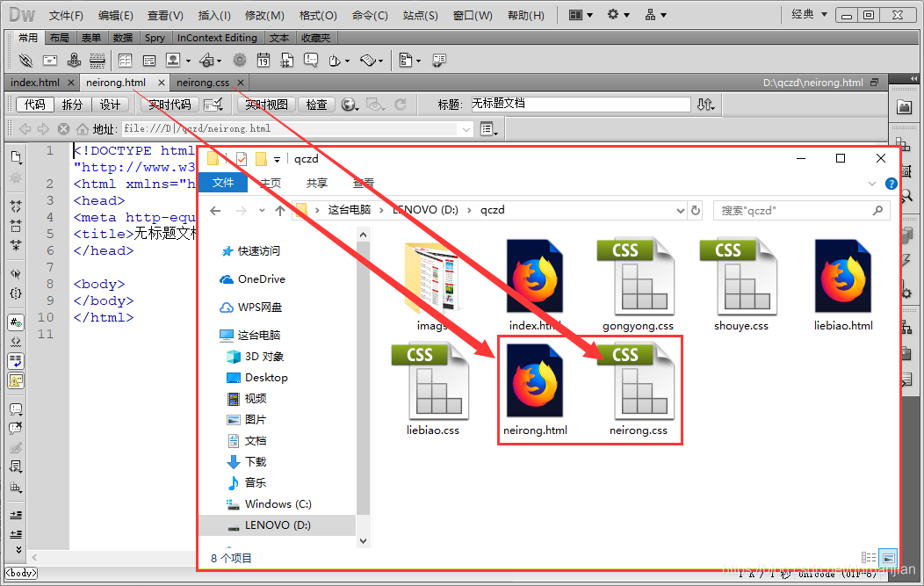Open Explorer help button
Viewport: 924px width, 586px height.
(x=891, y=184)
